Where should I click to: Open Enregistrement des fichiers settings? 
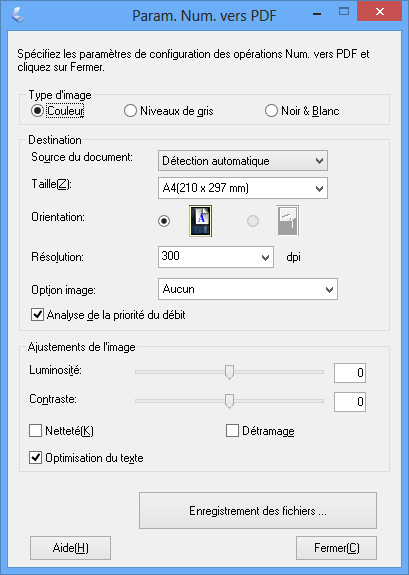(258, 510)
